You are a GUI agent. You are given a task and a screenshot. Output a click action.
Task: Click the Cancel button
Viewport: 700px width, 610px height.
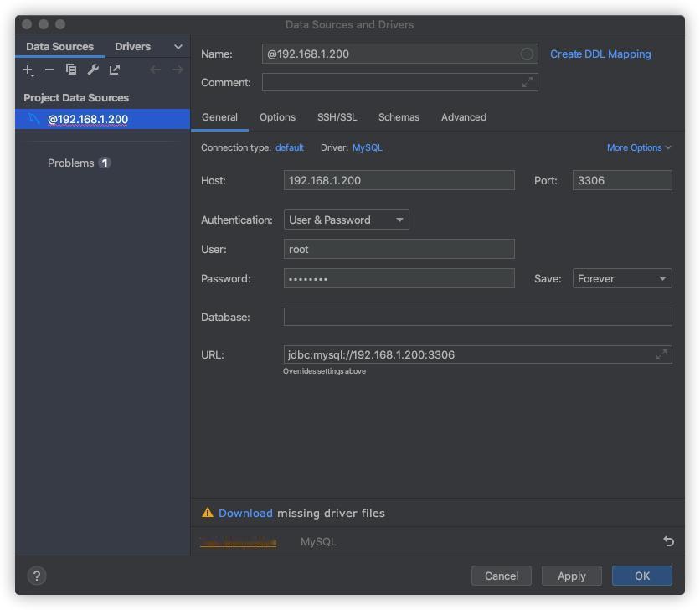[501, 576]
